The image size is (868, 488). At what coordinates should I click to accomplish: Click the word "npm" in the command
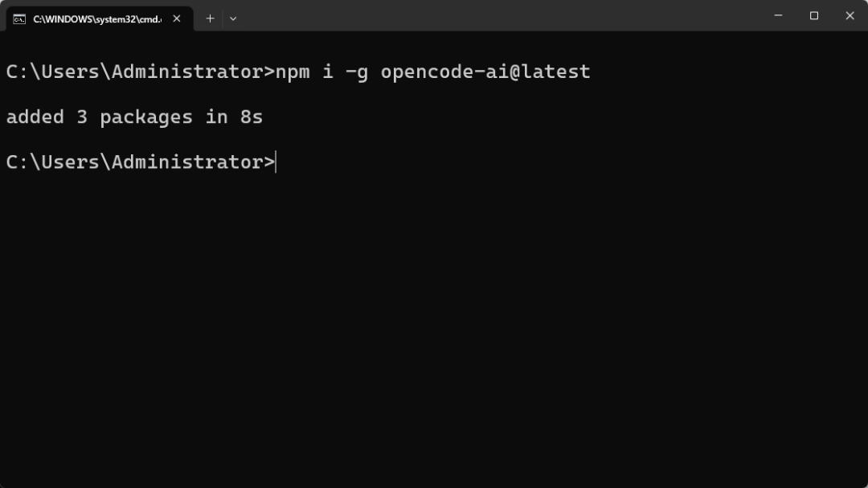(x=293, y=72)
